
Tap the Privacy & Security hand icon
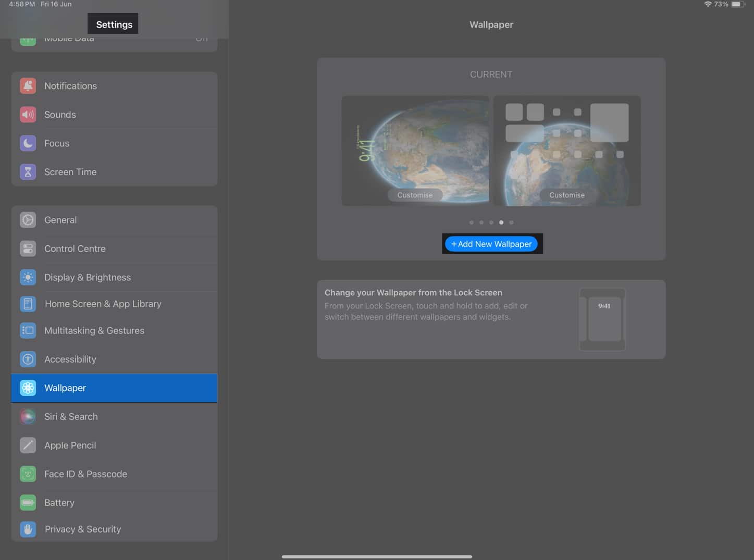pos(28,529)
